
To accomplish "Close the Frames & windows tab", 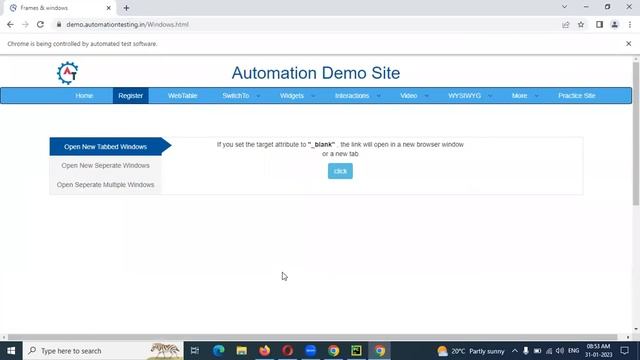I will tap(109, 8).
